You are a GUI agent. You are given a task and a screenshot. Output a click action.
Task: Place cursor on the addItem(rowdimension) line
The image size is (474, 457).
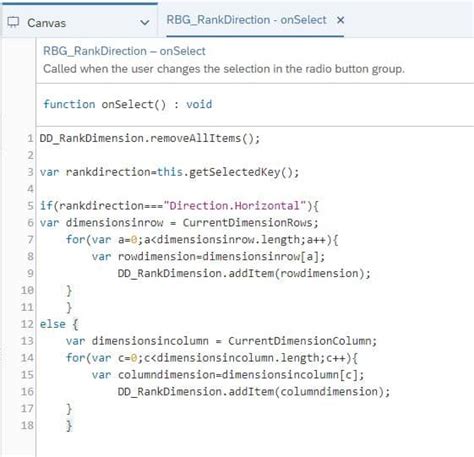point(244,273)
